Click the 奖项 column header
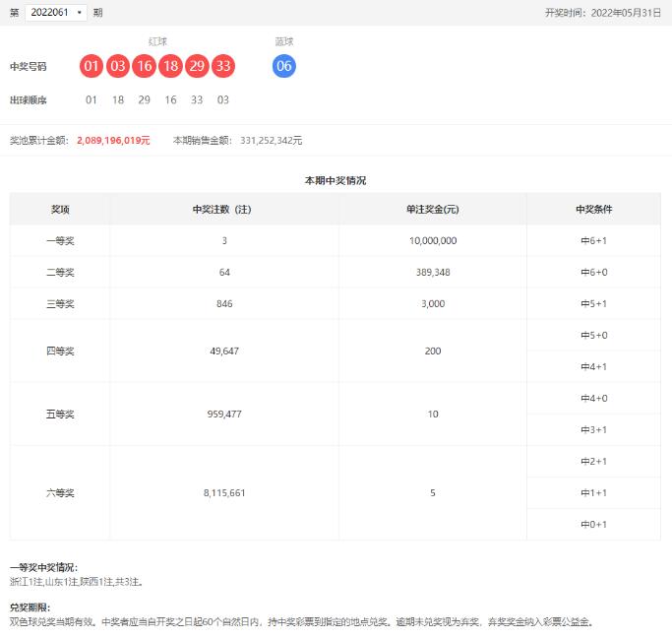 pyautogui.click(x=60, y=210)
